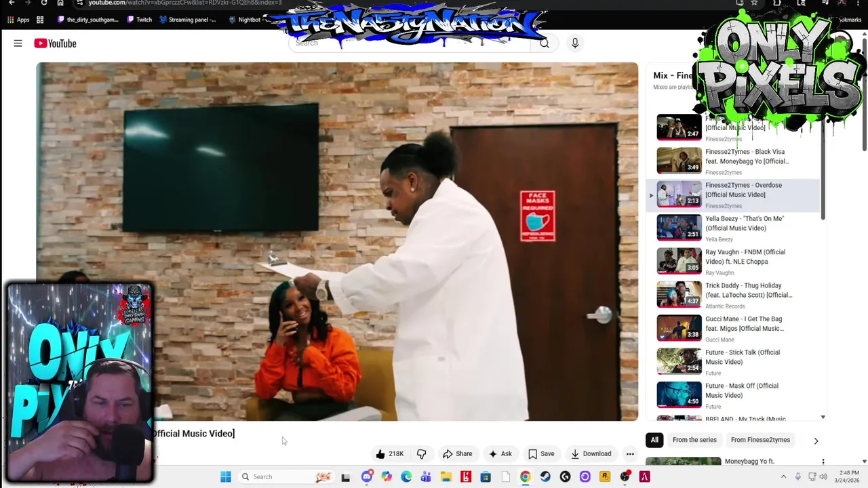Viewport: 868px width, 488px height.
Task: Download the video
Action: click(x=591, y=453)
